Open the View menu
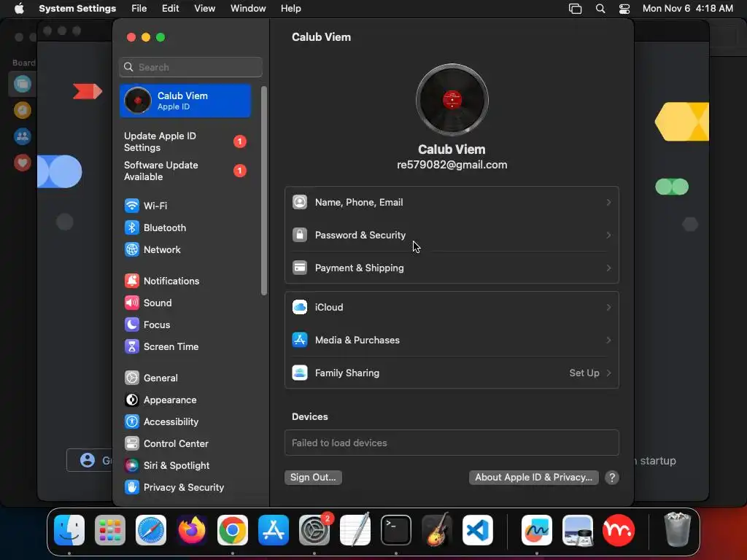 204,9
